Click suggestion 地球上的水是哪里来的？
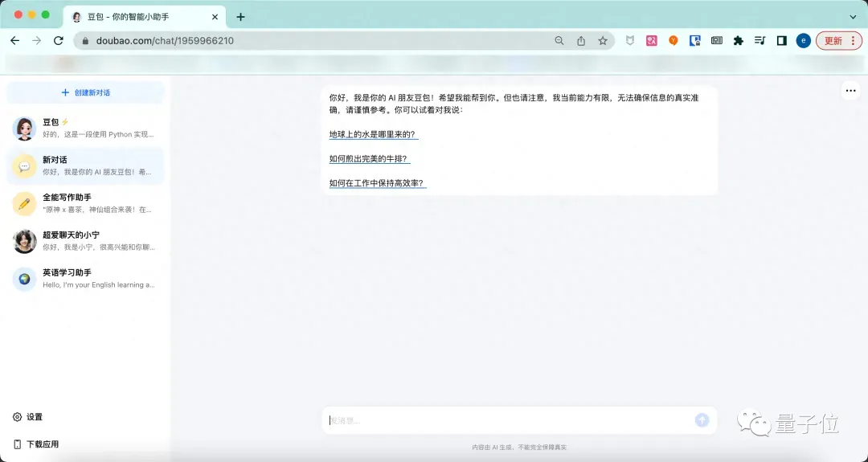This screenshot has height=462, width=868. pos(373,134)
